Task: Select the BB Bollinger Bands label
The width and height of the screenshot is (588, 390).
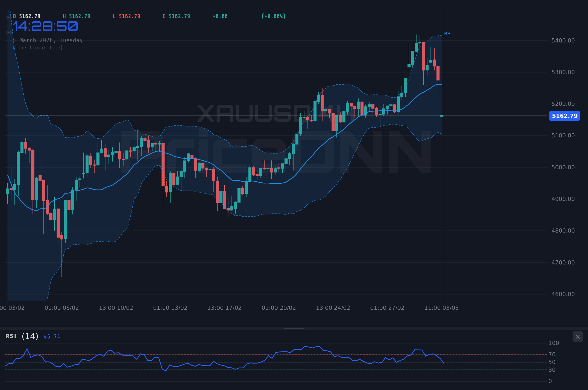Action: tap(447, 33)
